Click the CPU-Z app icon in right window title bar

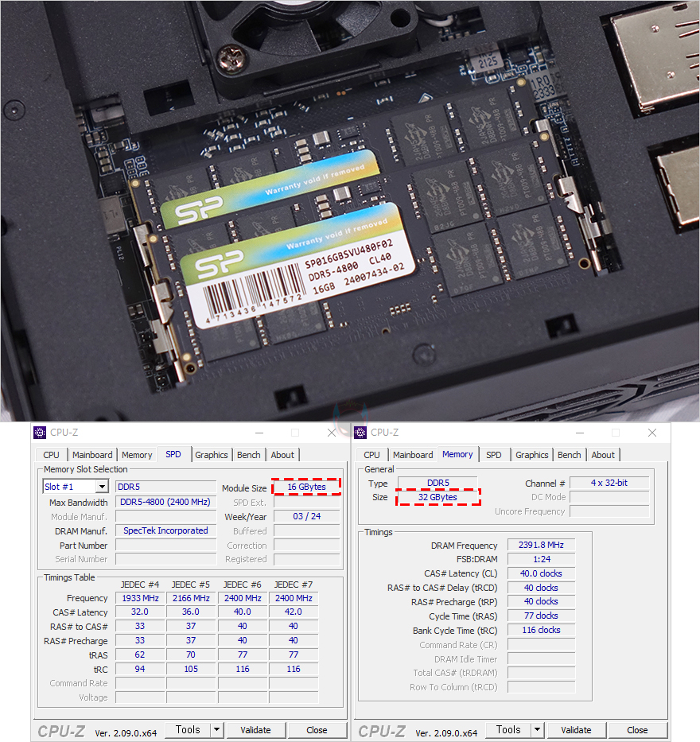(360, 433)
